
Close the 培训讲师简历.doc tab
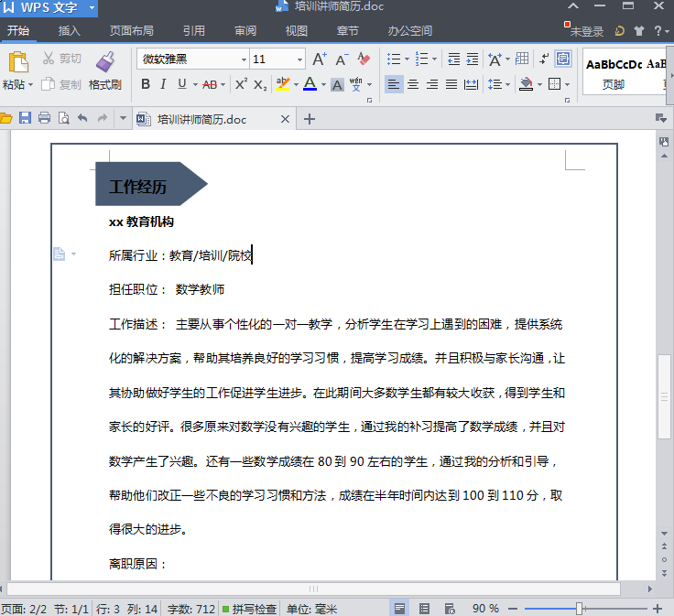[x=285, y=119]
